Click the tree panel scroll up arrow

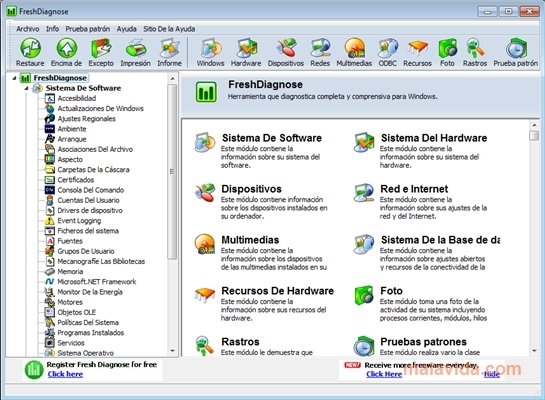[172, 79]
